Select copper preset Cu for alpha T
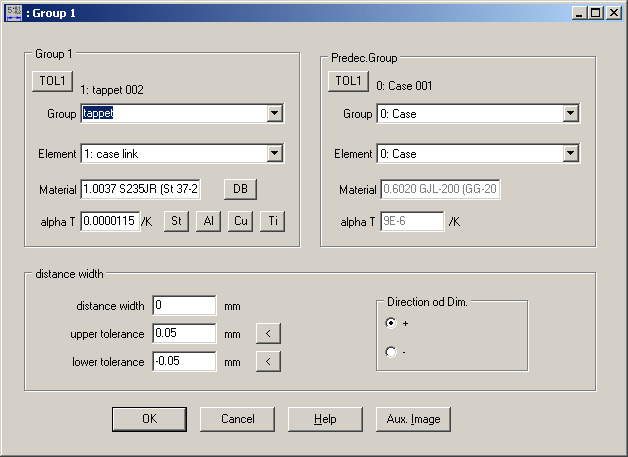The image size is (628, 457). click(x=240, y=221)
